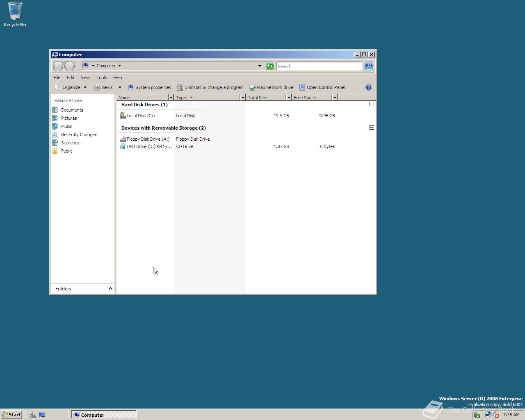Select the Local Disk (C:) drive icon
Screen dimensions: 525x420
pos(123,116)
